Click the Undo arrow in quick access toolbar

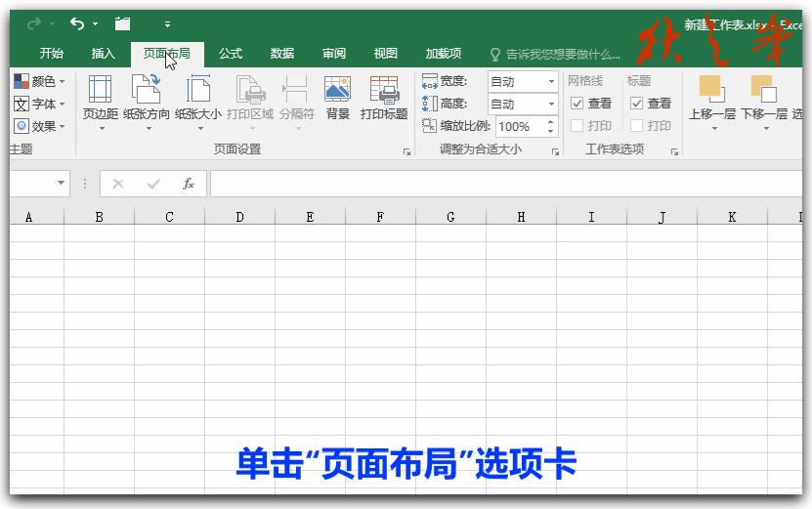77,23
